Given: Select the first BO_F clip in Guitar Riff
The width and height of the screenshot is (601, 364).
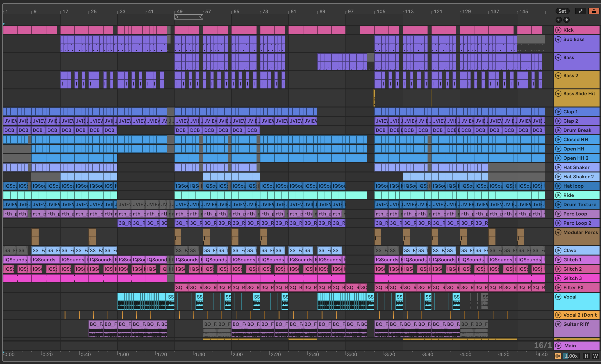Looking at the screenshot, I should 96,329.
